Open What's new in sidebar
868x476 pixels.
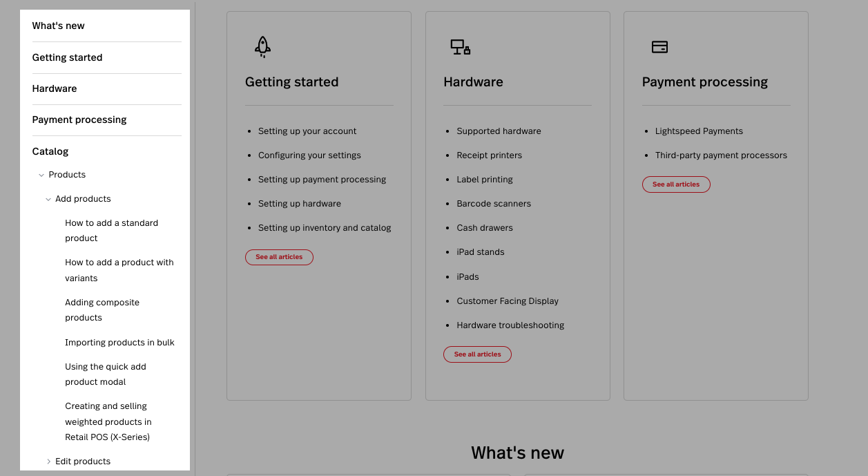click(59, 26)
